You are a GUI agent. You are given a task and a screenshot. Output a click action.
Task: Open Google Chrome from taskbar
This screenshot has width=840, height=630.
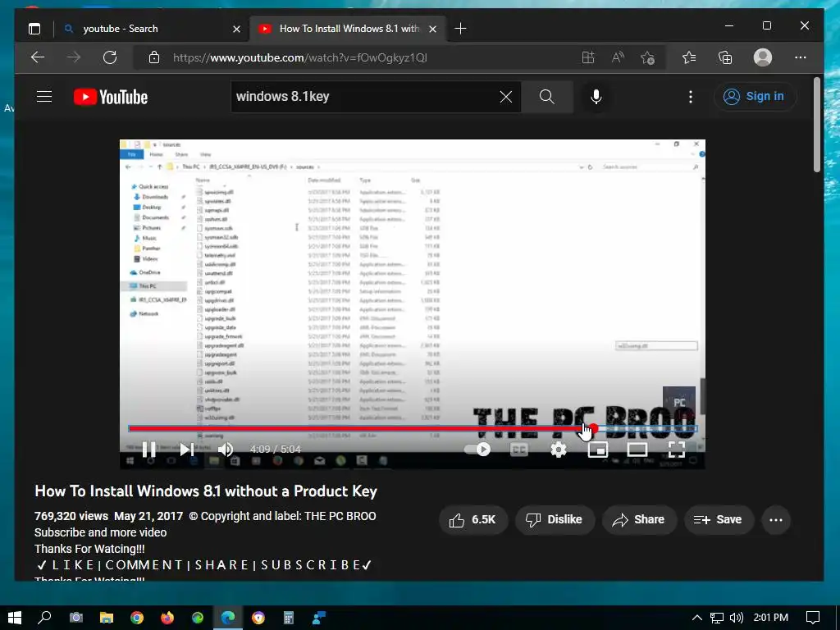tap(137, 618)
